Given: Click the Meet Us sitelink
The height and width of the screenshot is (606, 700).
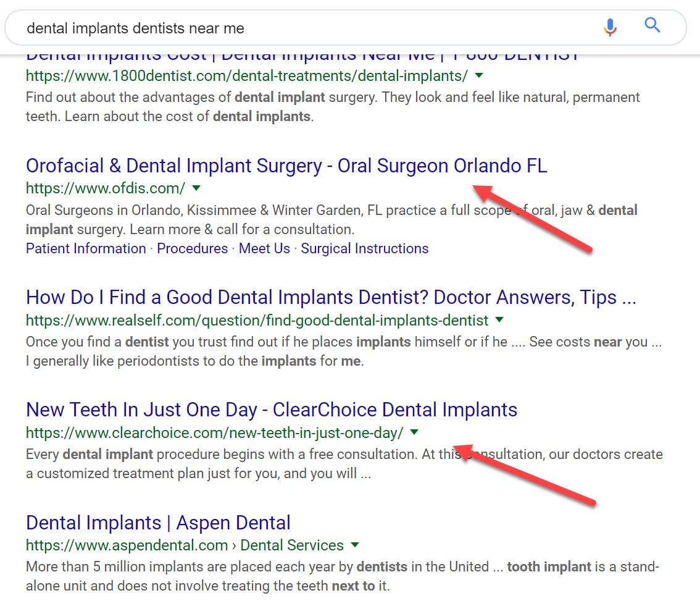Looking at the screenshot, I should coord(264,248).
